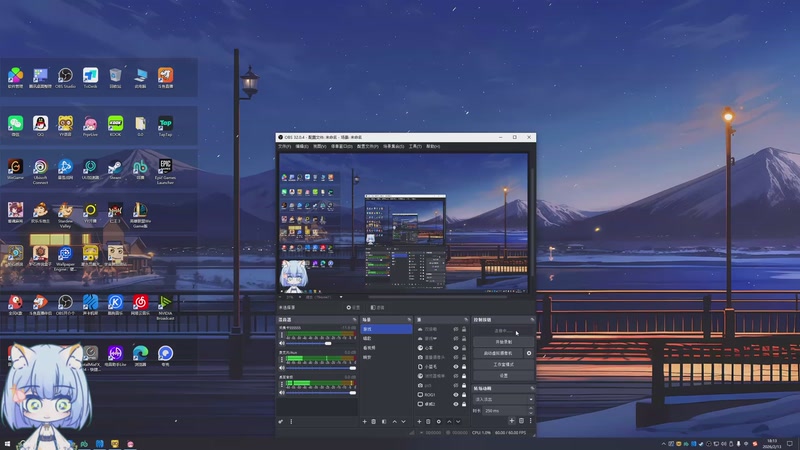Open Windows Start menu

(x=7, y=444)
